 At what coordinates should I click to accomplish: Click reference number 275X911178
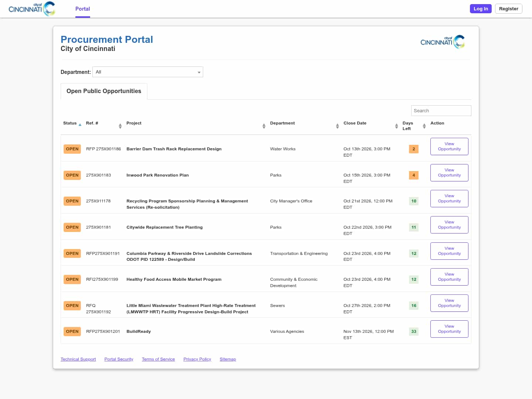pyautogui.click(x=98, y=201)
